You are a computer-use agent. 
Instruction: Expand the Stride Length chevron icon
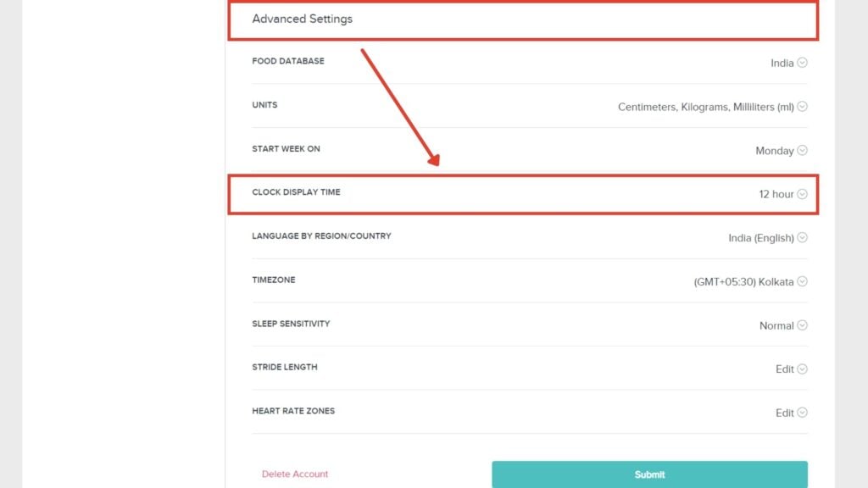pyautogui.click(x=802, y=369)
